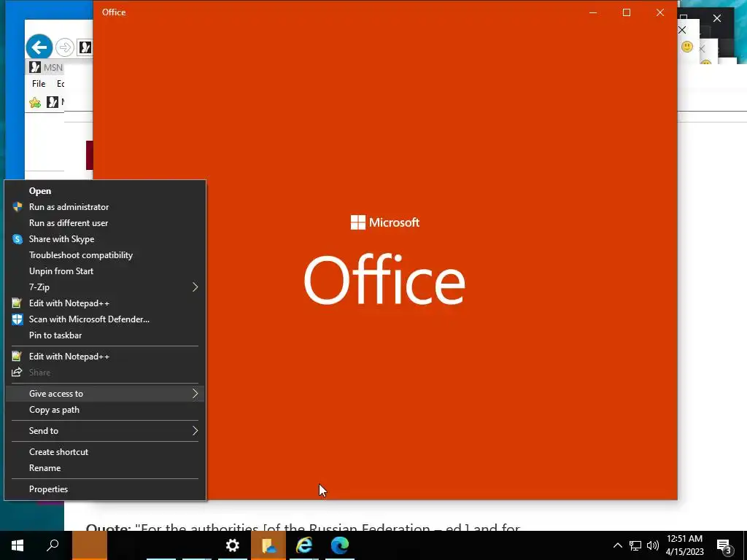Click the forward arrow in Internet Explorer
The height and width of the screenshot is (560, 747).
point(65,47)
